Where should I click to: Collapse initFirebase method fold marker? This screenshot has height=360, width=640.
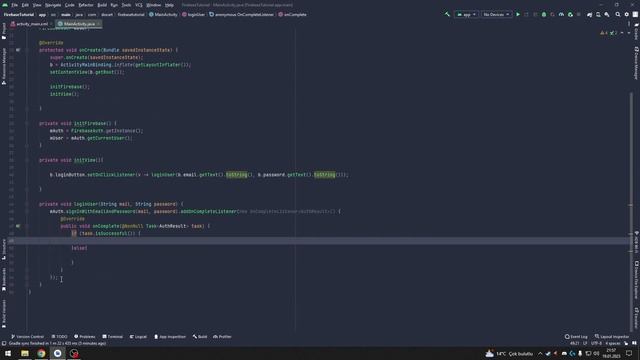point(27,123)
